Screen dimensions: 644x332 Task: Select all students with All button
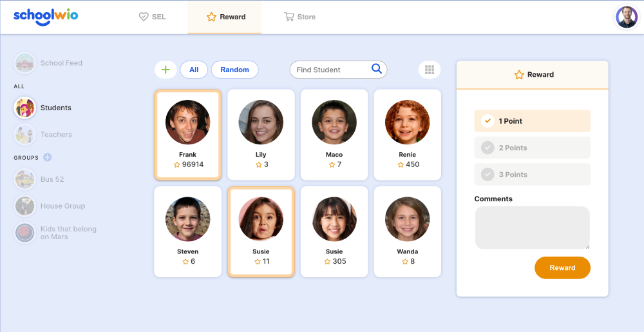point(194,70)
